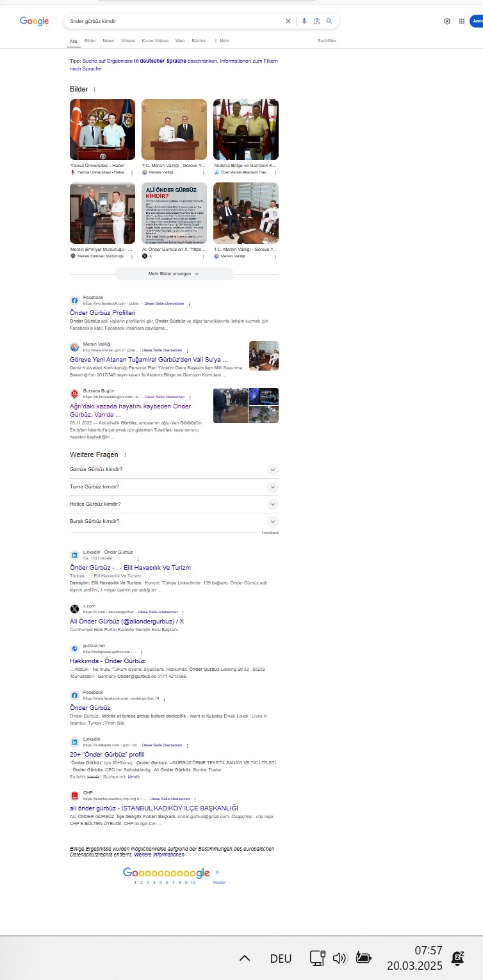This screenshot has height=980, width=483.
Task: Switch to the News tab
Action: tap(108, 41)
